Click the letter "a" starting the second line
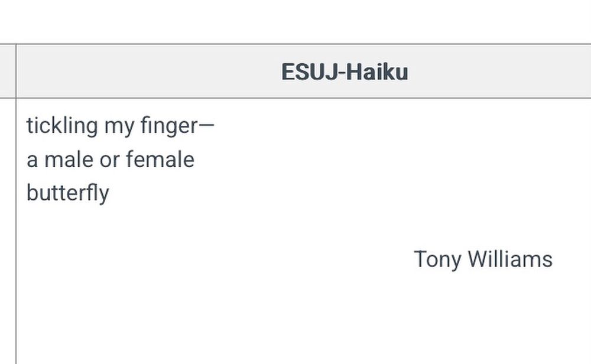This screenshot has width=591, height=364. click(x=32, y=160)
